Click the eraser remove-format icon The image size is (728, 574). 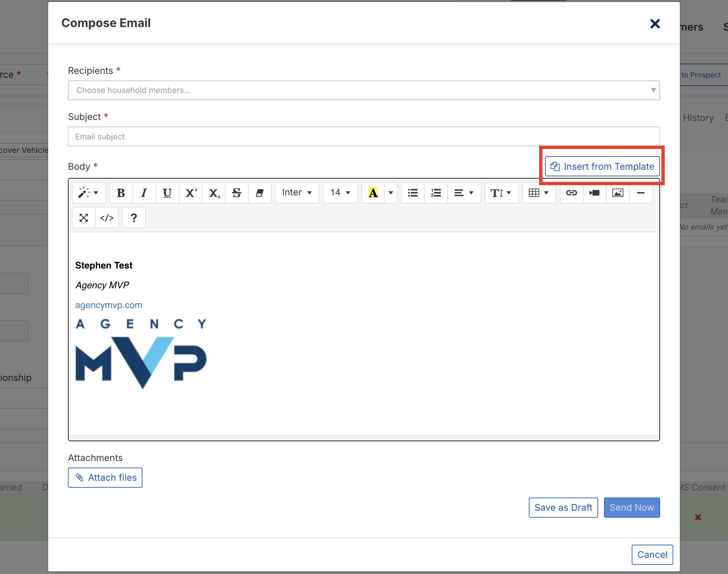pos(259,192)
